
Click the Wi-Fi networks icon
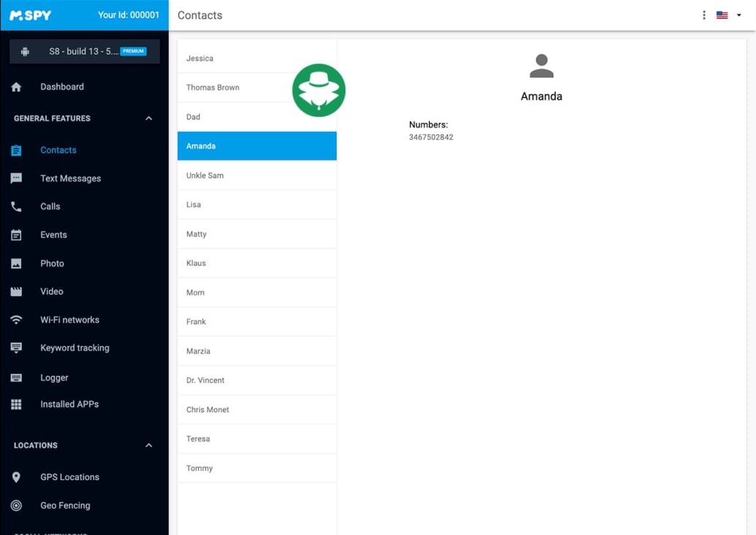[16, 319]
